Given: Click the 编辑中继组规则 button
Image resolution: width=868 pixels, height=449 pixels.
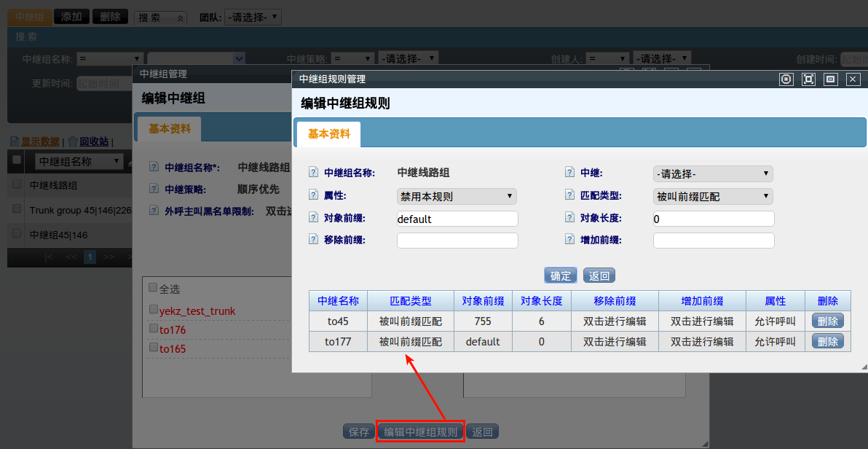Looking at the screenshot, I should tap(420, 432).
